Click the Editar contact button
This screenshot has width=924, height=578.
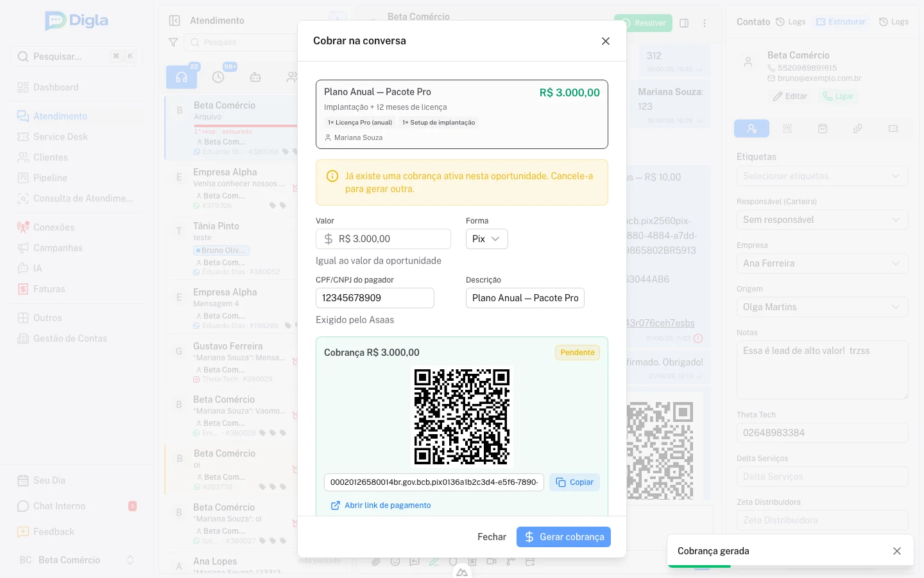790,96
